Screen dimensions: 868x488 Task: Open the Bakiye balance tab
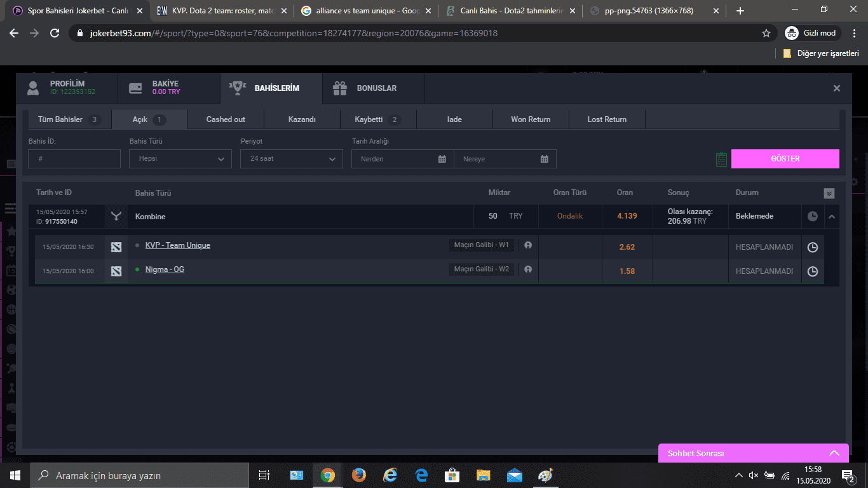169,88
